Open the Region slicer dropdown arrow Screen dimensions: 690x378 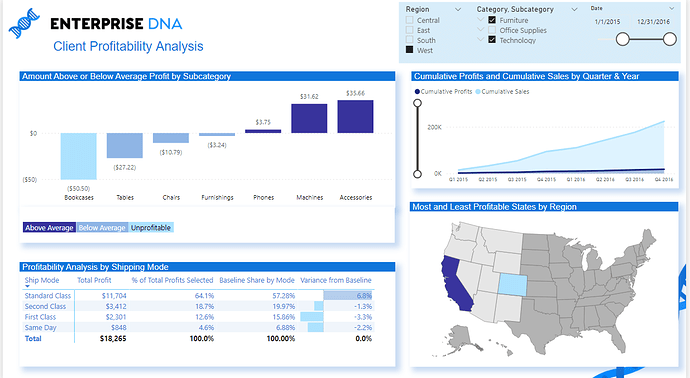click(458, 9)
